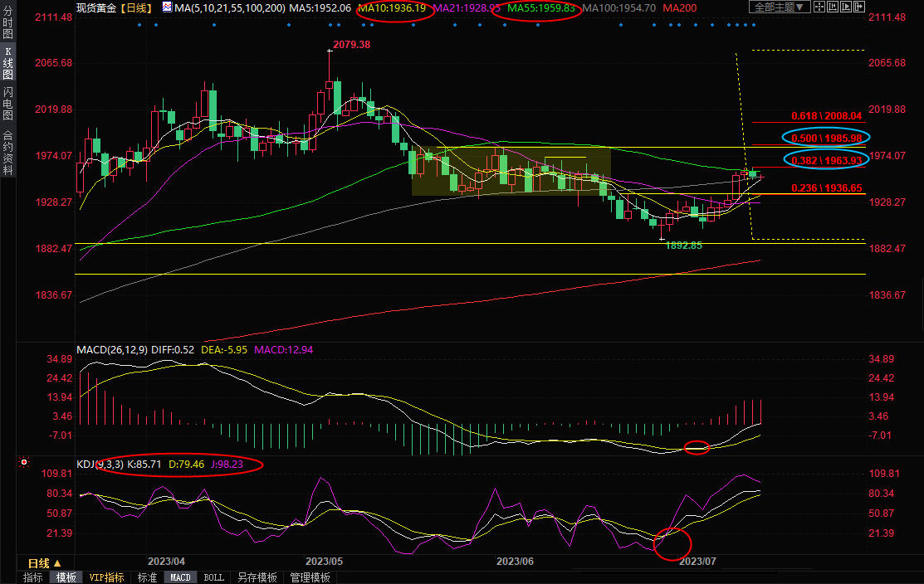924x584 pixels.
Task: Click the red sun-shaped icon beside KDJ panel
Action: (24, 462)
